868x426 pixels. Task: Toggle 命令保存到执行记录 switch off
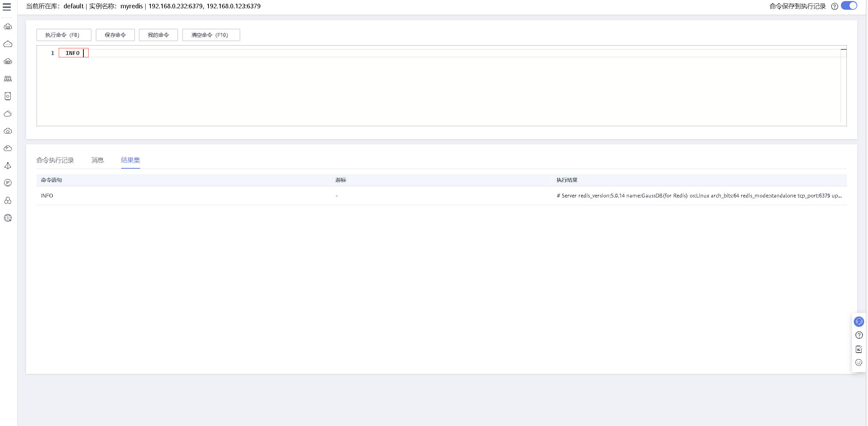coord(849,6)
